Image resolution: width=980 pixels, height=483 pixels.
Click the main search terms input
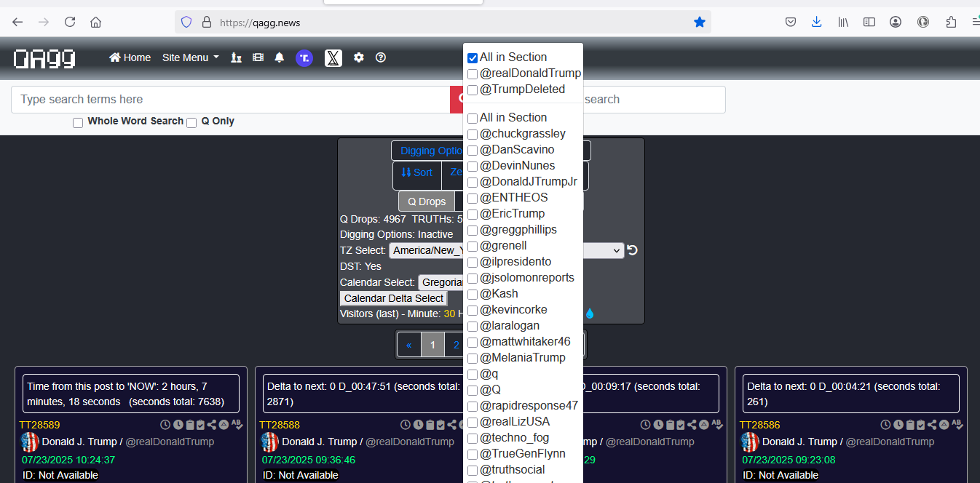click(x=230, y=100)
